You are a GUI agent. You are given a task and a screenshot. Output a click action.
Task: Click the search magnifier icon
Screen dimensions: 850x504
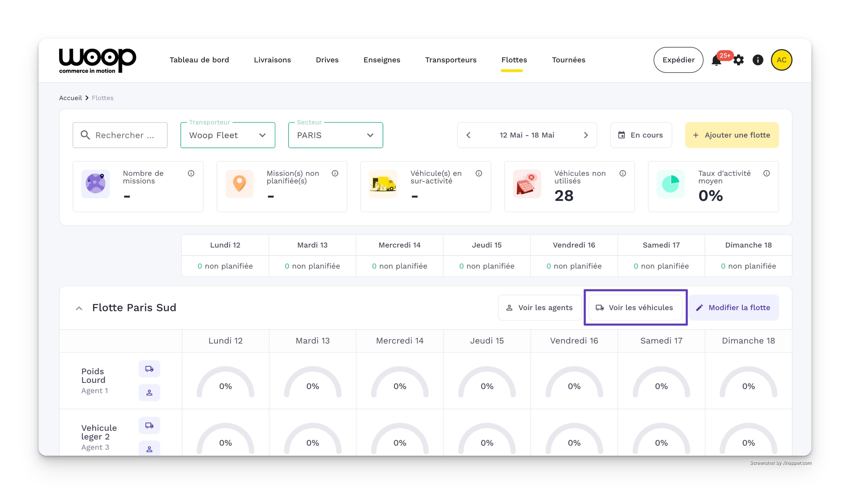[85, 135]
